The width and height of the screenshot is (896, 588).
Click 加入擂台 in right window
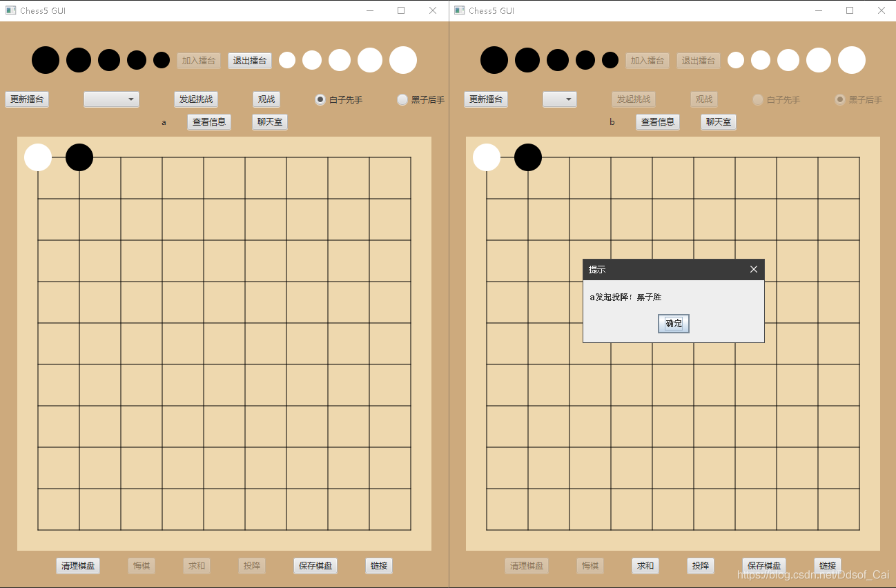click(647, 61)
